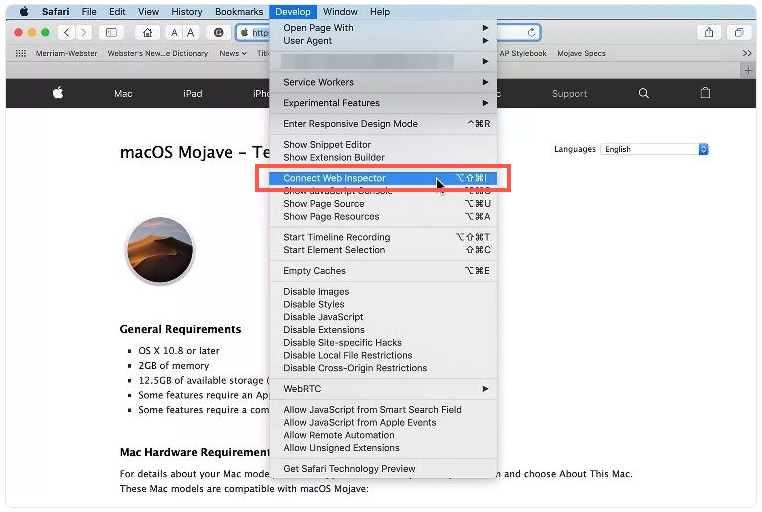
Task: Show hidden bookmarks with double chevron
Action: [747, 53]
